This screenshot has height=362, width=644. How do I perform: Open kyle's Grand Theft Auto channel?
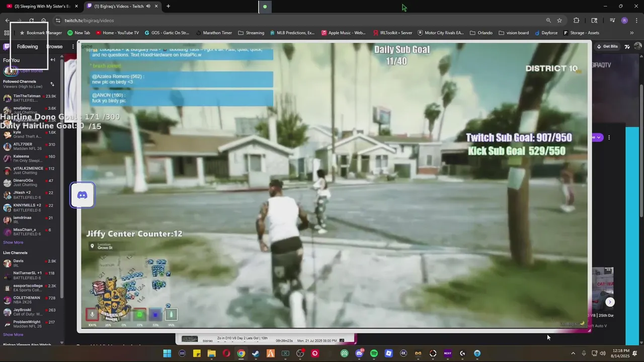tap(30, 134)
